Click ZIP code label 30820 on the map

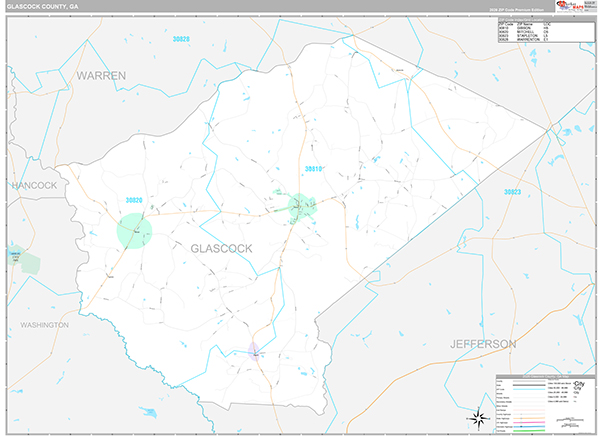coord(134,200)
